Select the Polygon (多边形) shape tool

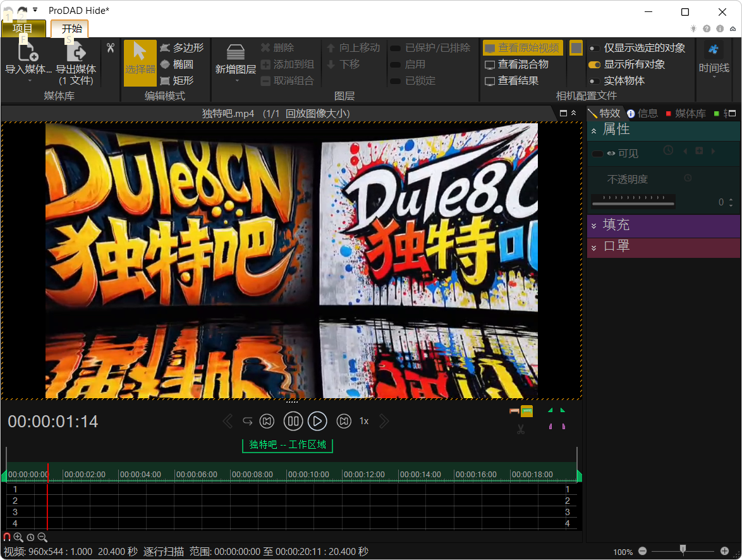(182, 48)
